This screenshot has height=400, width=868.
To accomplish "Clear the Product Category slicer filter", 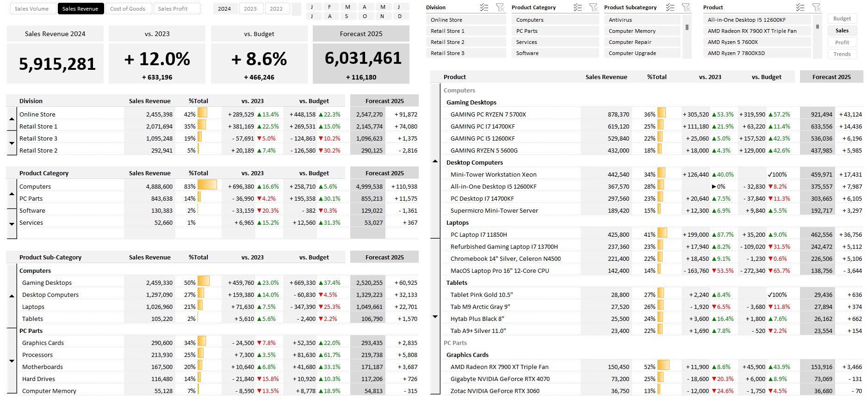I will [x=593, y=7].
